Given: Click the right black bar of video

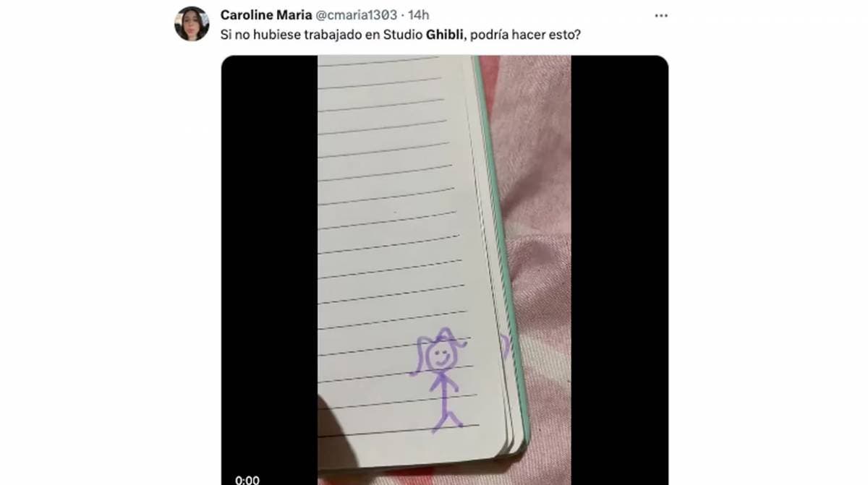Looking at the screenshot, I should (619, 270).
